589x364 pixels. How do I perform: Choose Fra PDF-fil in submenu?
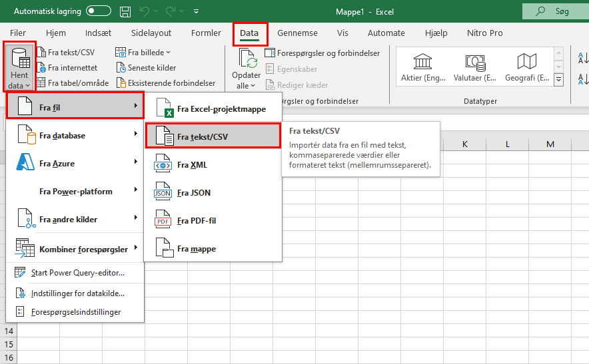click(213, 221)
